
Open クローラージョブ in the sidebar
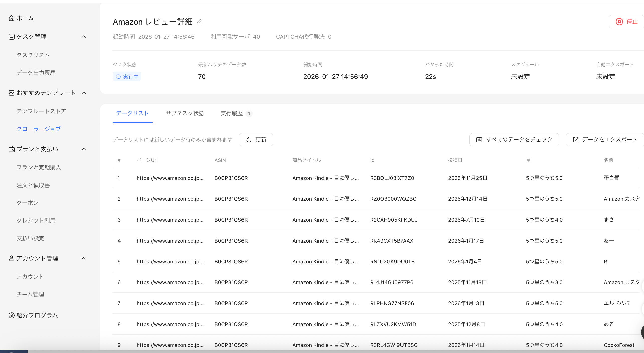point(39,129)
